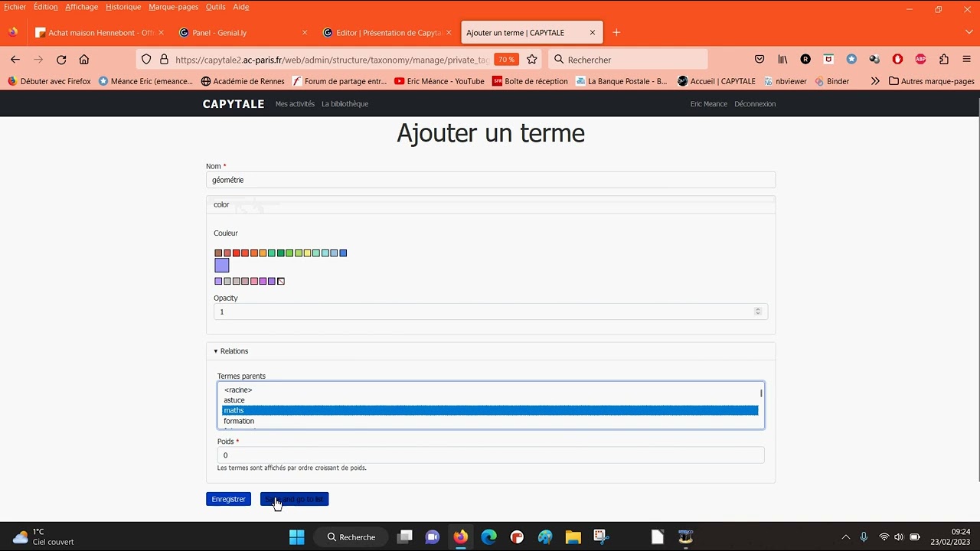
Task: Open the red stop-hand blocker extension
Action: 897,60
